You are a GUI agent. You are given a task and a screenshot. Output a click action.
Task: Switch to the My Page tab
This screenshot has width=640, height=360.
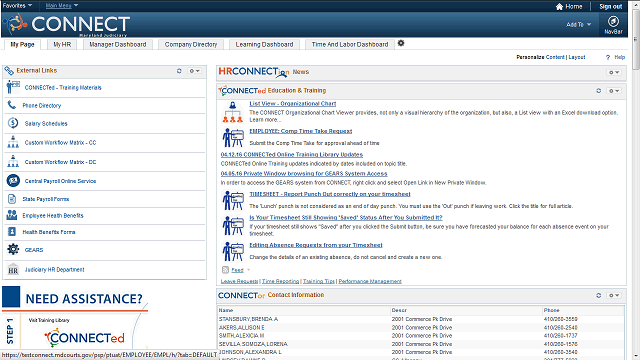[x=22, y=44]
